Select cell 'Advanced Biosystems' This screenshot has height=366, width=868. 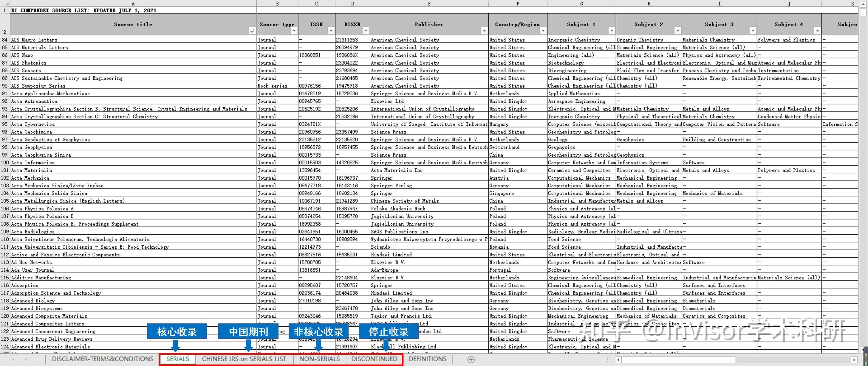pos(133,308)
